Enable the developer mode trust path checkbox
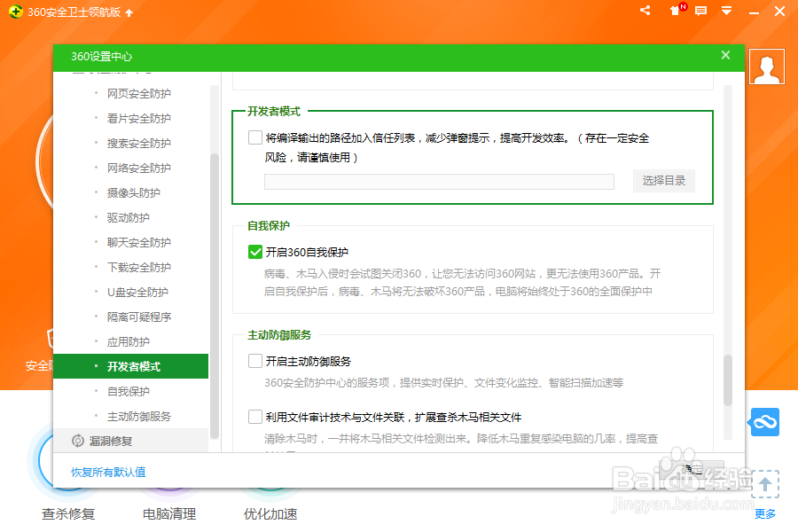The image size is (798, 532). coord(255,137)
